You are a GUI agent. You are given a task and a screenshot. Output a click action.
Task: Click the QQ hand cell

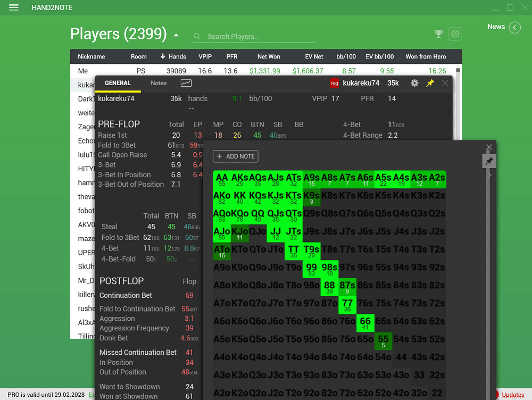tap(258, 215)
